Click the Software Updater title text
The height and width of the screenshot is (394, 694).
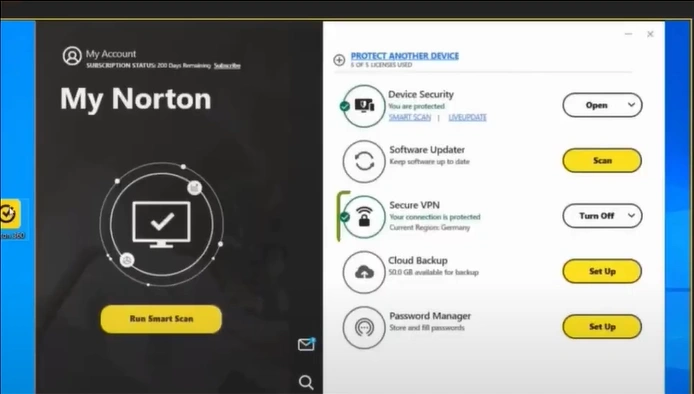coord(427,150)
